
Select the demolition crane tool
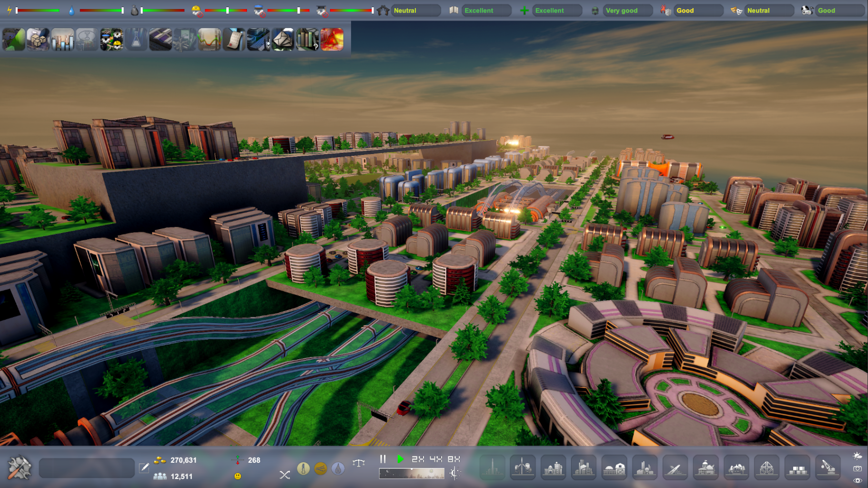pos(828,468)
